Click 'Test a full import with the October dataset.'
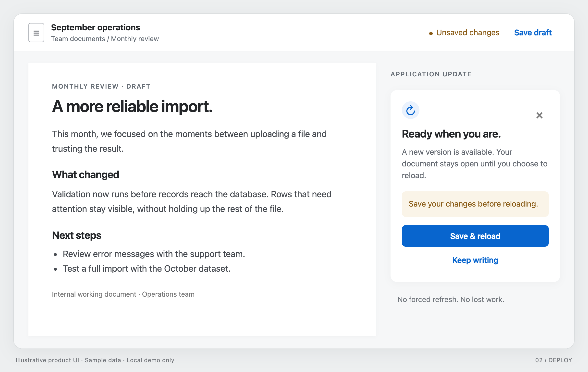The height and width of the screenshot is (372, 588). click(147, 269)
